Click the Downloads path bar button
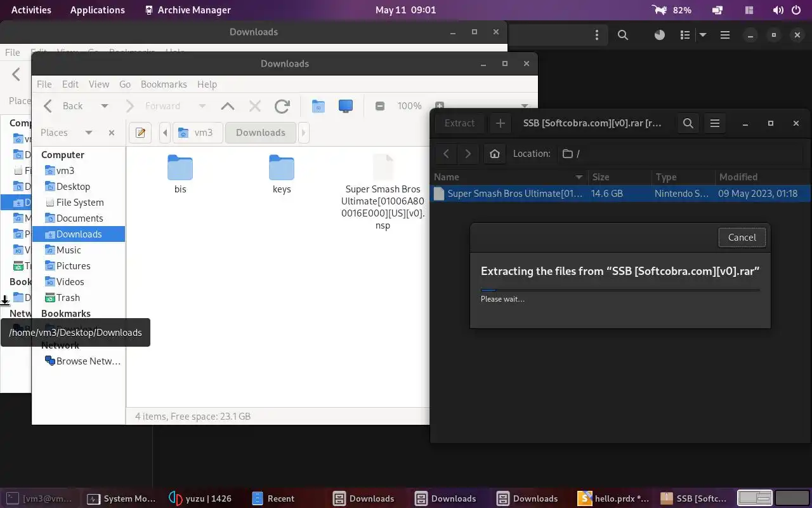Image resolution: width=812 pixels, height=508 pixels. coord(261,133)
